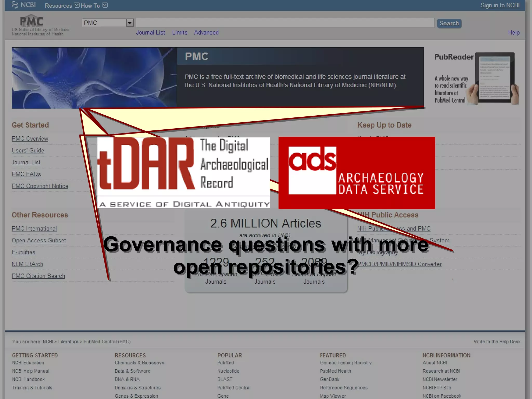Open NCBI Education footer link
The image size is (532, 399).
point(28,363)
